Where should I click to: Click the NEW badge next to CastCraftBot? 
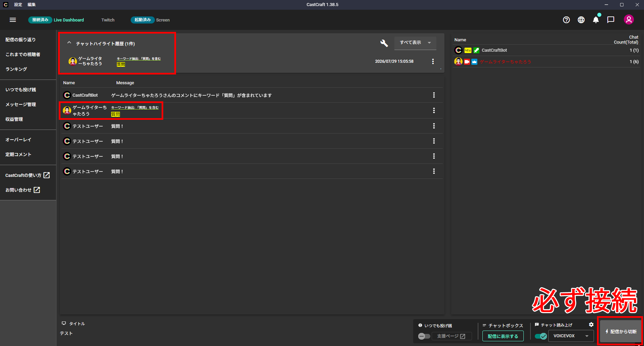(x=468, y=50)
